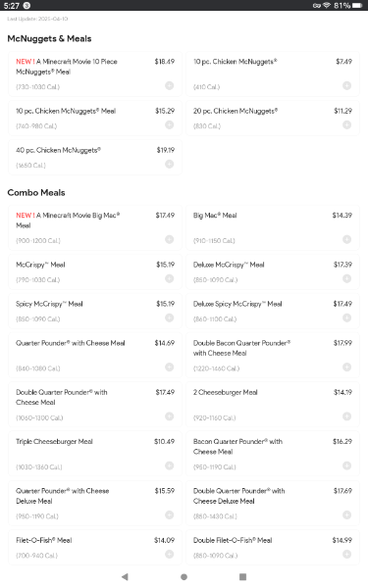
Task: Add Deluxe Spicy McCrispy Meal plus icon
Action: tap(347, 318)
